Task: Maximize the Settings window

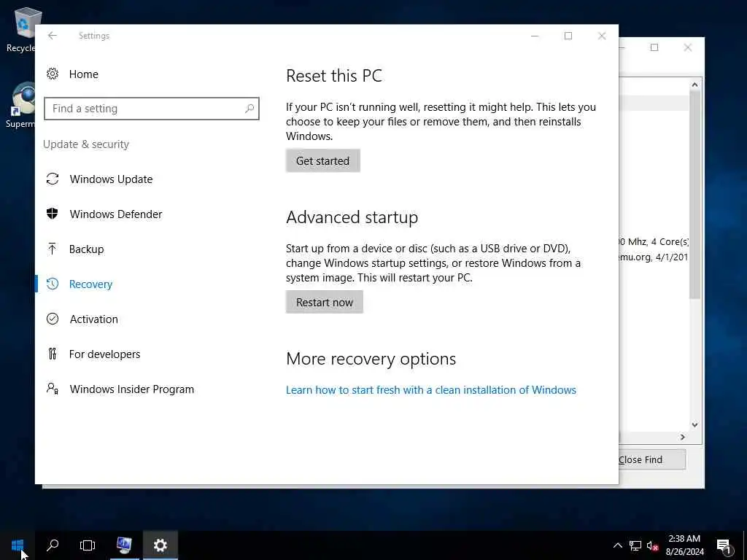Action: [568, 36]
